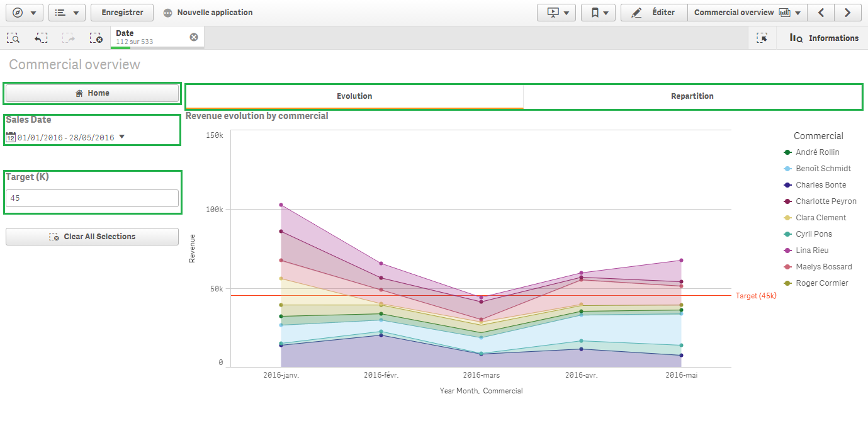Open the bookmarks dropdown
The height and width of the screenshot is (428, 868).
(x=598, y=13)
